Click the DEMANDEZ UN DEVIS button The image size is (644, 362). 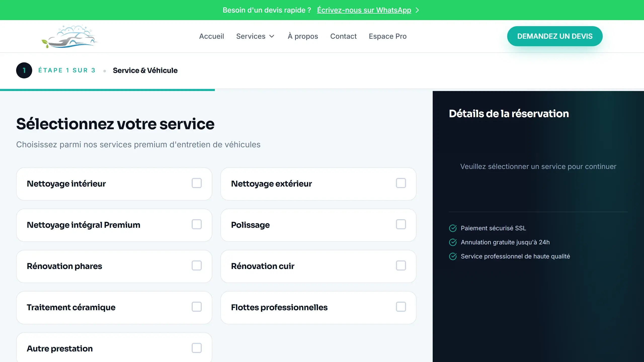coord(555,36)
